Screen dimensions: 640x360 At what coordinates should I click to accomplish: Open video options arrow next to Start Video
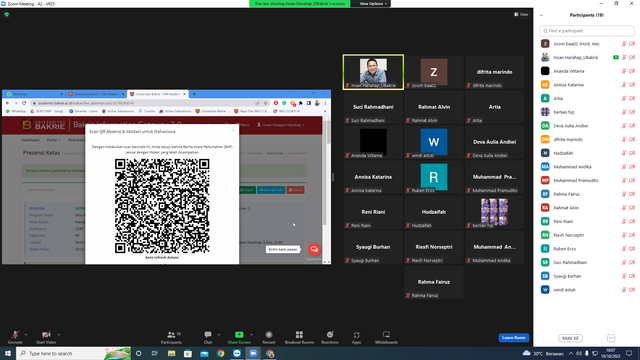[x=58, y=335]
